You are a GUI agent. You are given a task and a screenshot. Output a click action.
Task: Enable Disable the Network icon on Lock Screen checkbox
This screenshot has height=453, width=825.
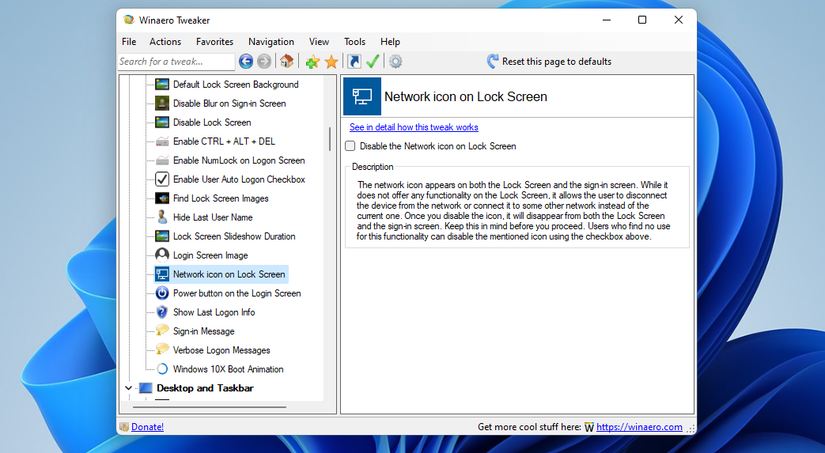(x=350, y=146)
